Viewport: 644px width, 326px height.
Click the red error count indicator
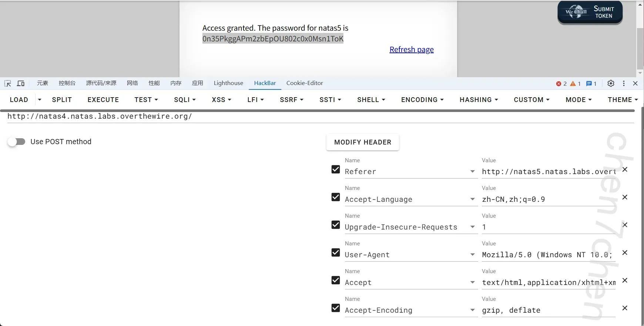click(561, 84)
